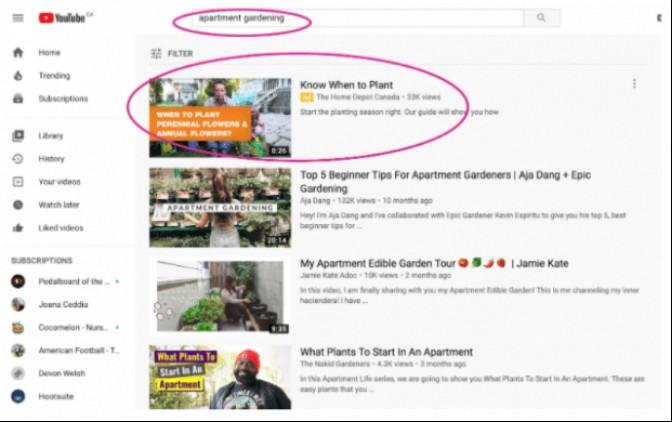Open more options for Know When to Plant

[x=634, y=84]
